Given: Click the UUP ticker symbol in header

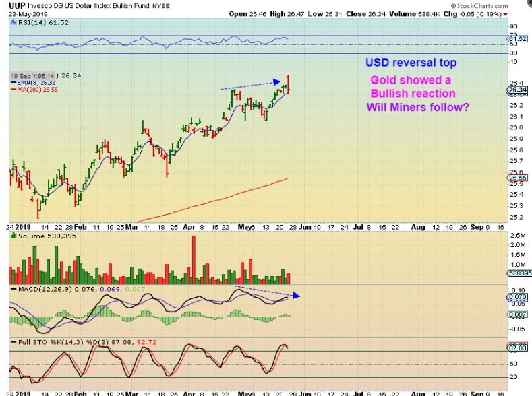Looking at the screenshot, I should [x=17, y=6].
